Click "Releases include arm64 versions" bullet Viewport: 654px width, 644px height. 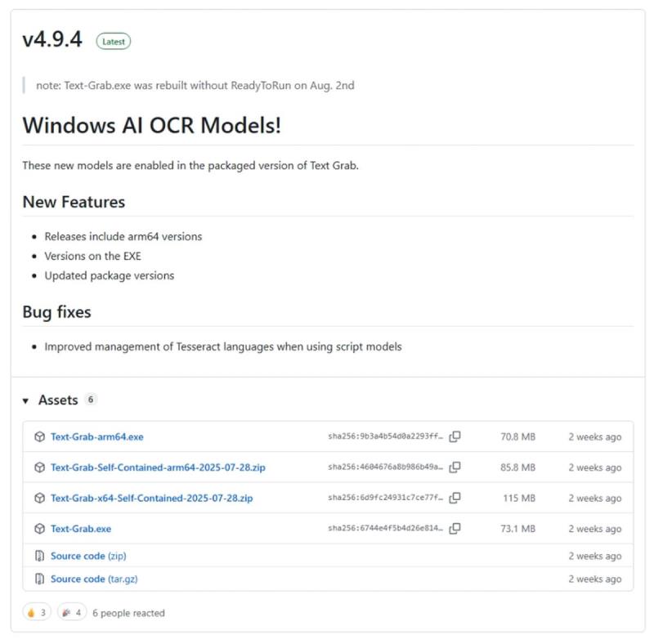tap(123, 236)
